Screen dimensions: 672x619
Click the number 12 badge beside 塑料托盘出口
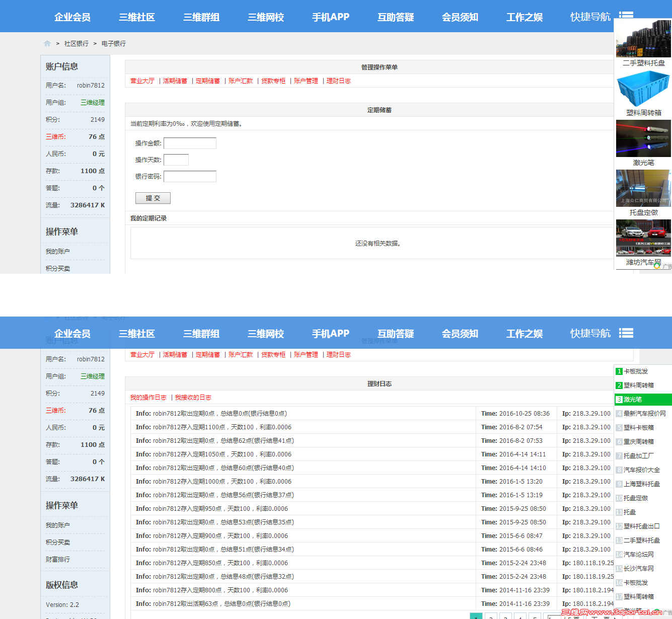pos(619,526)
